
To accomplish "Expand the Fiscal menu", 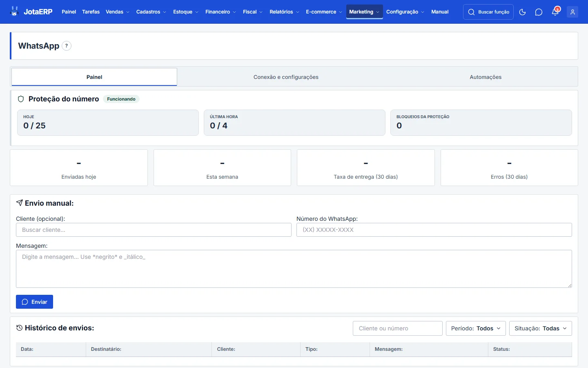I will [x=253, y=12].
